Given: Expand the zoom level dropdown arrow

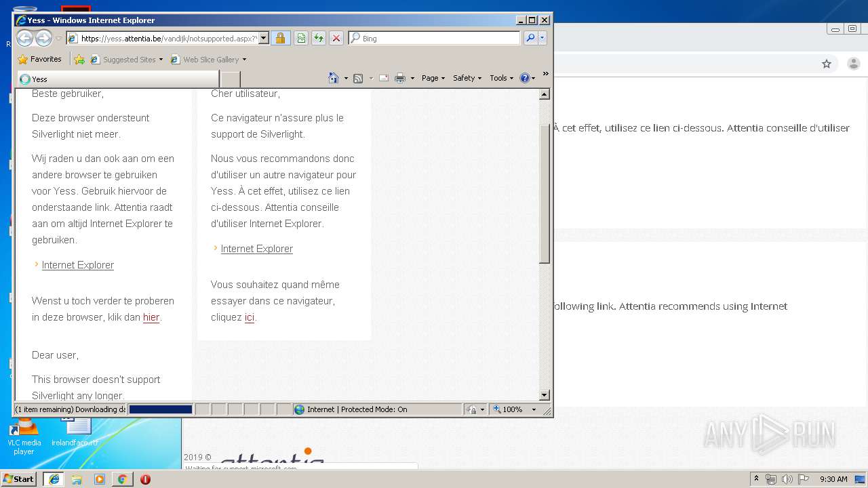Looking at the screenshot, I should 534,409.
